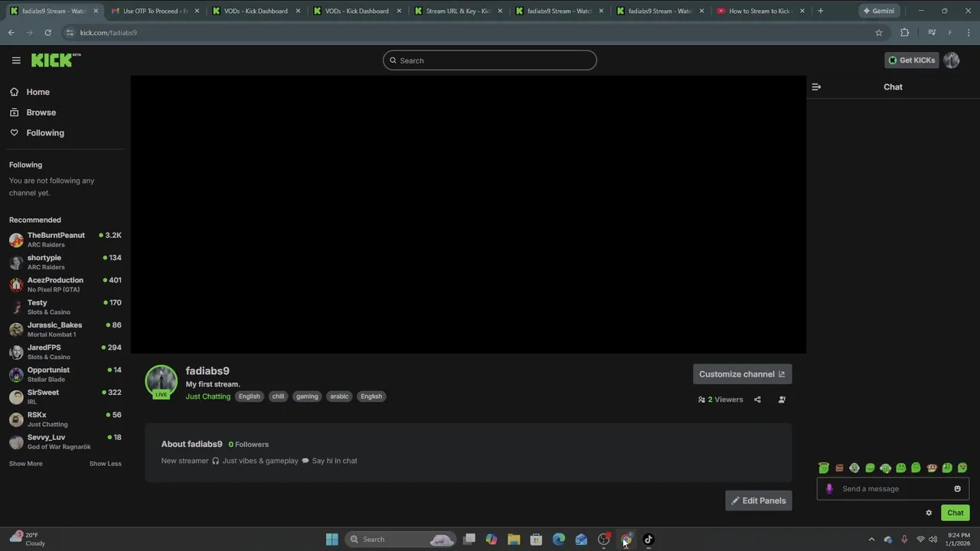Open TikTok app in taskbar

tap(648, 540)
